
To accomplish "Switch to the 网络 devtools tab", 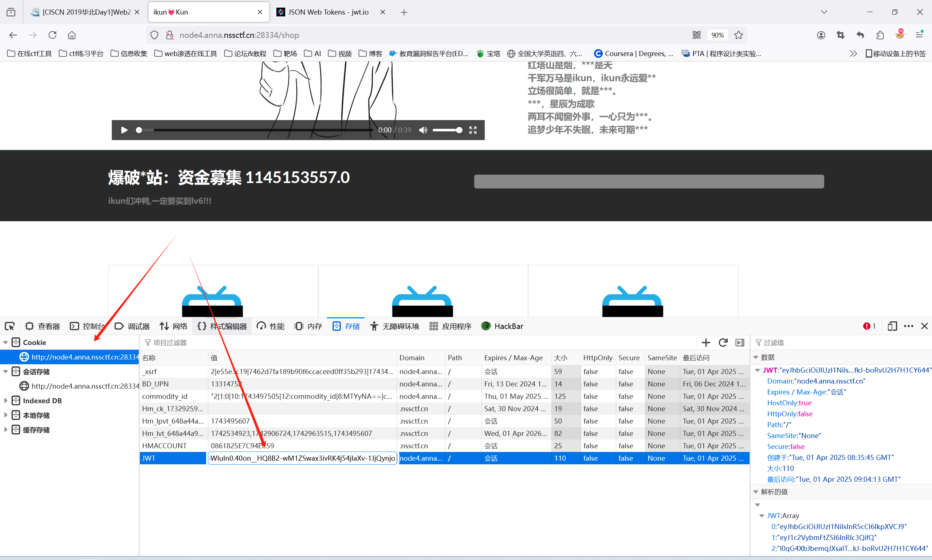I will pos(173,326).
